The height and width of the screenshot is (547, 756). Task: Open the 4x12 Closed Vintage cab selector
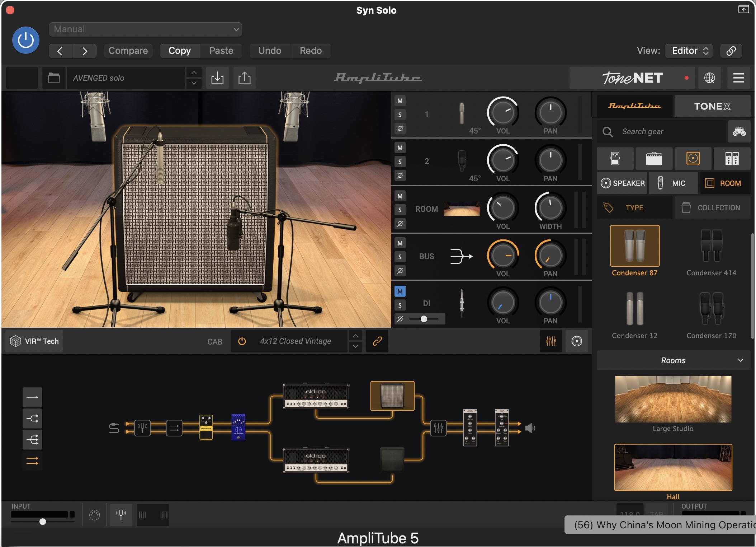296,341
